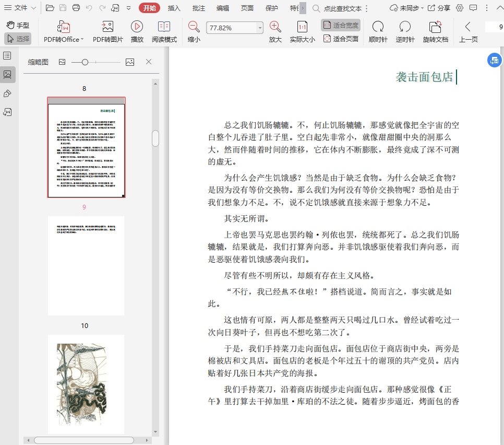Click the PDF转Office conversion icon
504x445 pixels.
[x=63, y=27]
